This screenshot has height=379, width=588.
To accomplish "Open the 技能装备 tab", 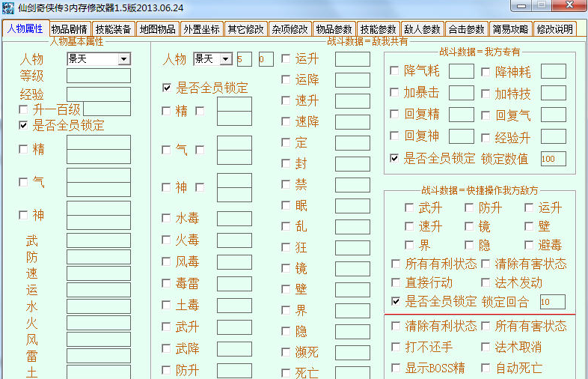I will point(114,29).
